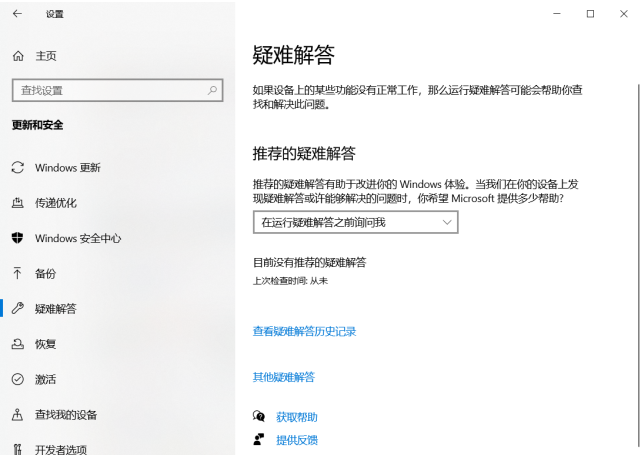Click the shield icon for Windows 安全中心
This screenshot has height=455, width=643.
pos(18,238)
